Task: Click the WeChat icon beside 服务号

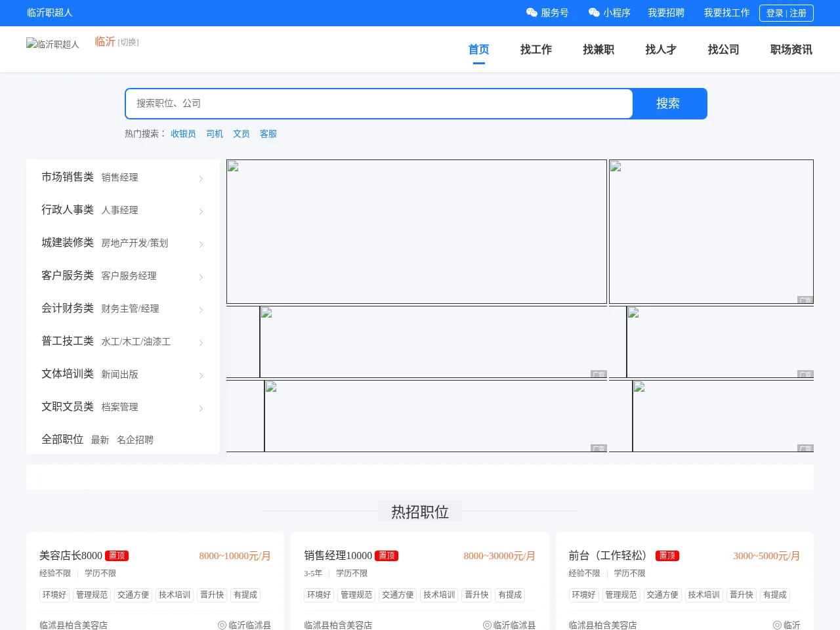Action: point(532,12)
